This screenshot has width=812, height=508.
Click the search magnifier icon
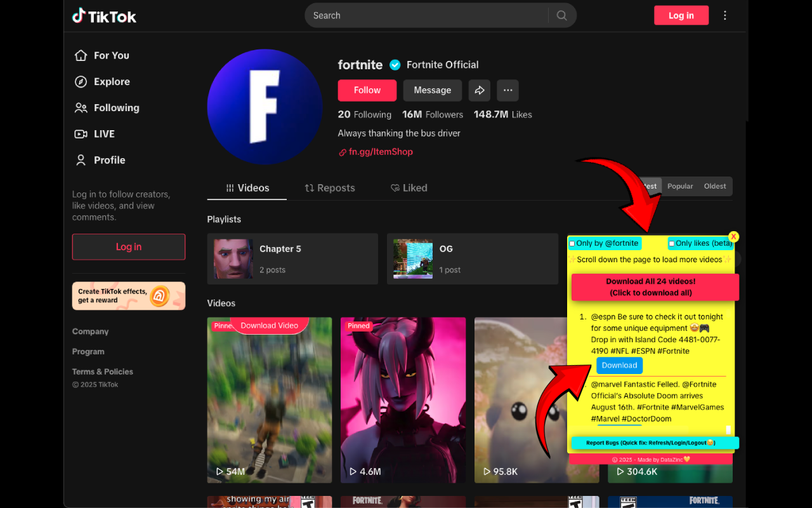coord(561,16)
